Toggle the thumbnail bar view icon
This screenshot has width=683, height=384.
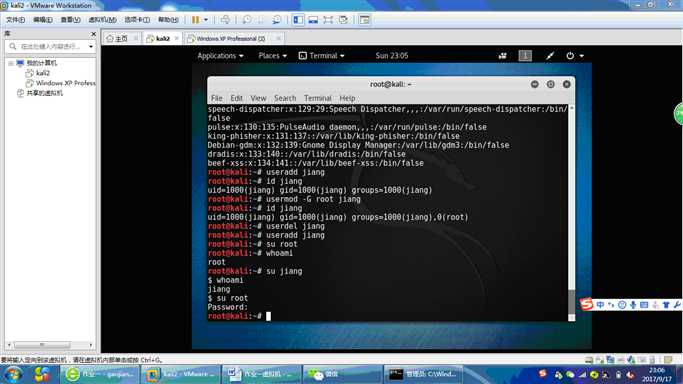pos(313,20)
